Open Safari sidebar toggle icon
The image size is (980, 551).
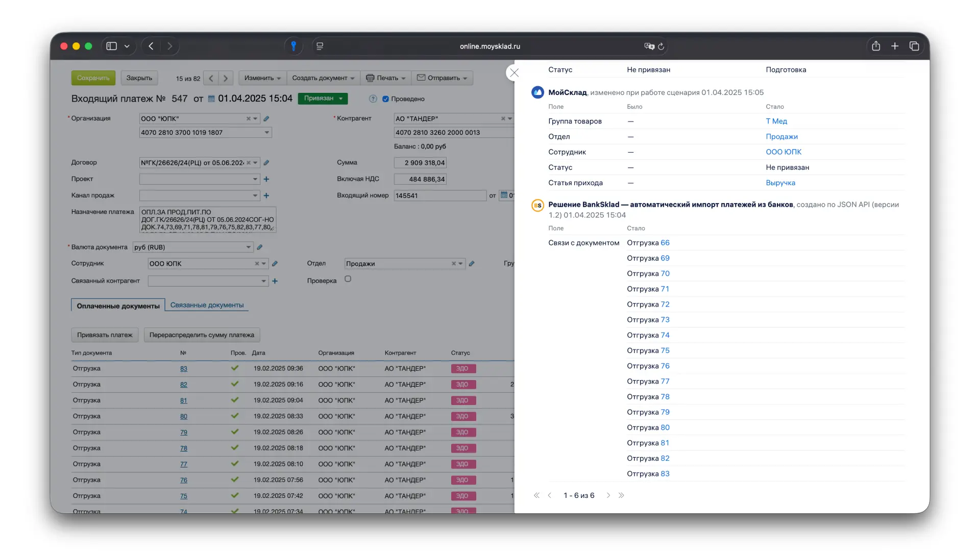[x=111, y=46]
